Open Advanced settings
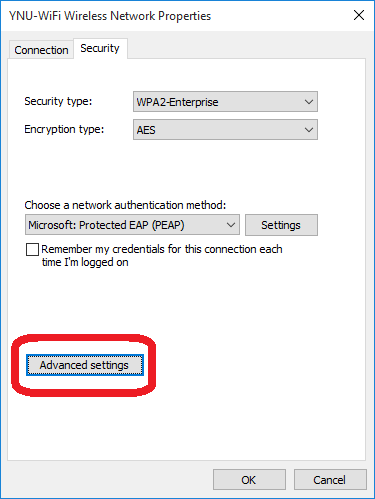 point(85,365)
